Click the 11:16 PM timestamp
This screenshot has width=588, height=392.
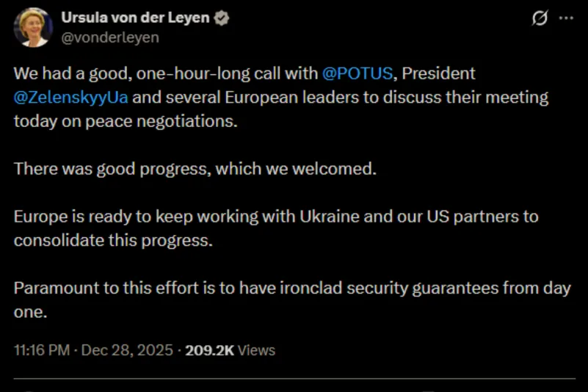tap(40, 350)
